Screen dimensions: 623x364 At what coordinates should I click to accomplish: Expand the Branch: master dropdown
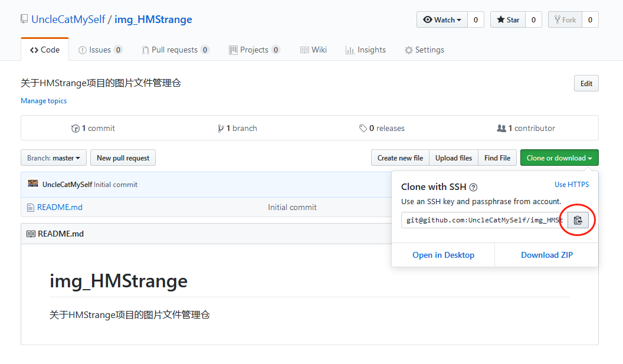pyautogui.click(x=54, y=158)
